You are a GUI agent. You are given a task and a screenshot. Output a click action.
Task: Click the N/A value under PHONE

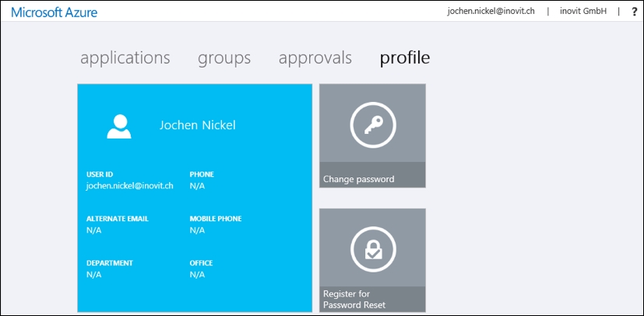(197, 186)
